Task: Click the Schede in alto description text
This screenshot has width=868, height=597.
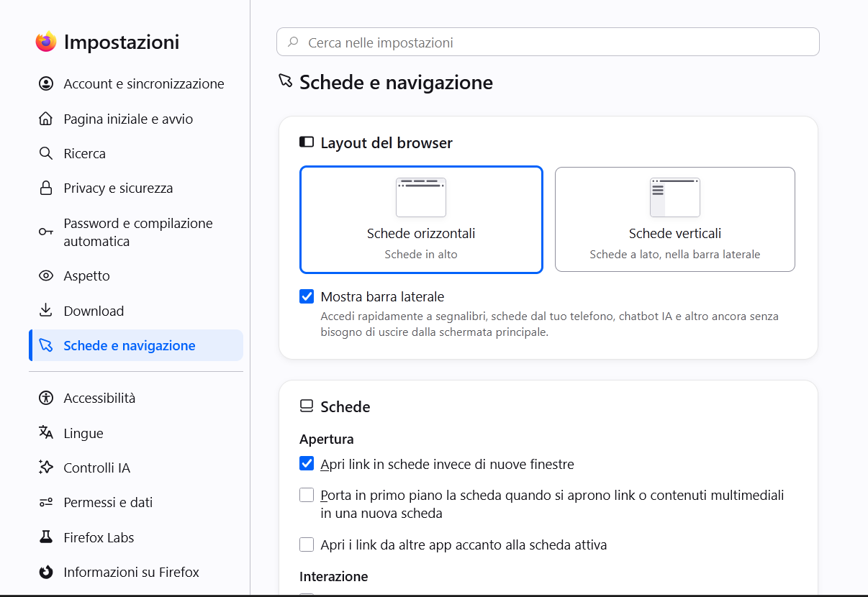Action: tap(421, 255)
